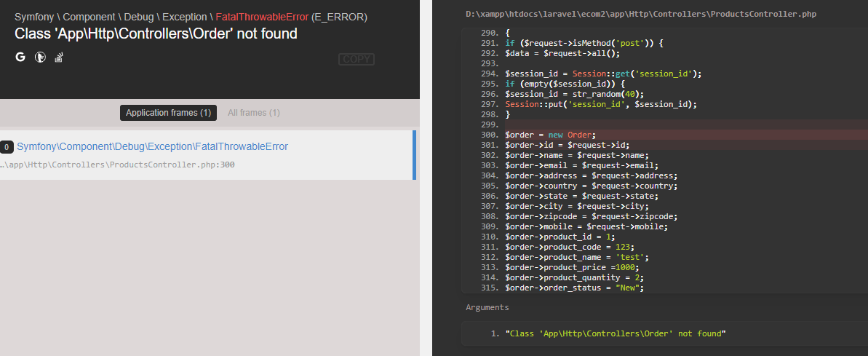Select frame 0 FatalThrowableError in stack list
Screen dimensions: 868x356
coord(207,155)
